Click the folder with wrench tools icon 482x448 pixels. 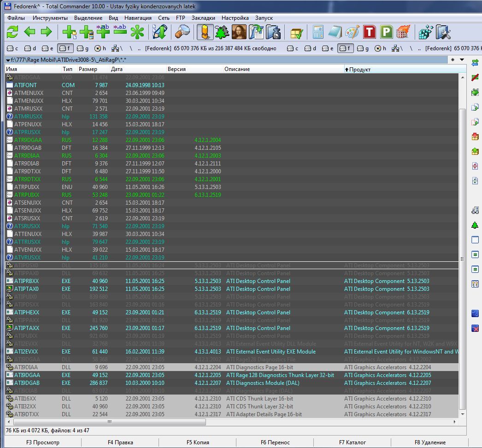pos(443,32)
